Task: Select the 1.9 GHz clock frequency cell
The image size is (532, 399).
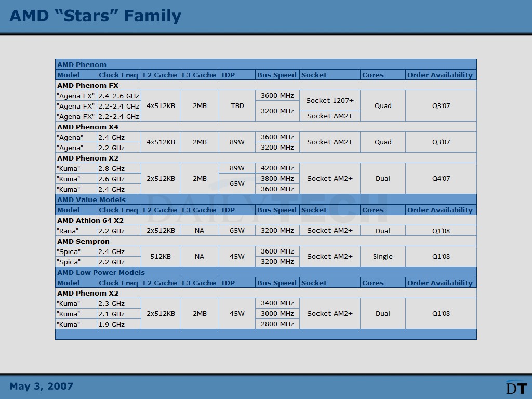Action: point(118,324)
